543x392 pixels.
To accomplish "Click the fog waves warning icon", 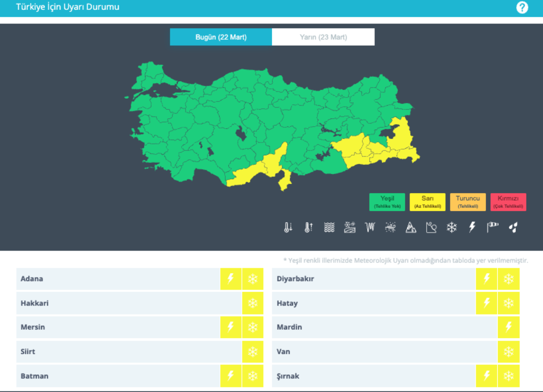I will [329, 227].
